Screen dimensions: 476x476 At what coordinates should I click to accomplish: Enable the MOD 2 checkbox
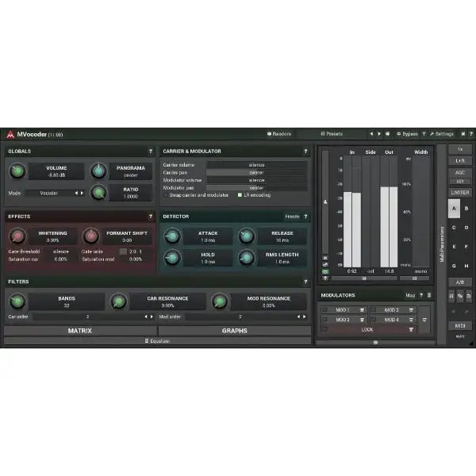pyautogui.click(x=374, y=309)
